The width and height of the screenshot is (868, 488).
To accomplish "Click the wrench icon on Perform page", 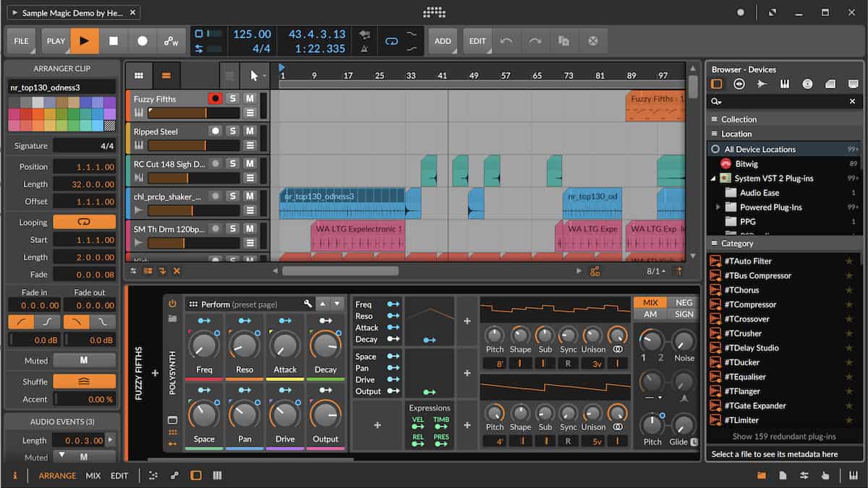I will [308, 304].
